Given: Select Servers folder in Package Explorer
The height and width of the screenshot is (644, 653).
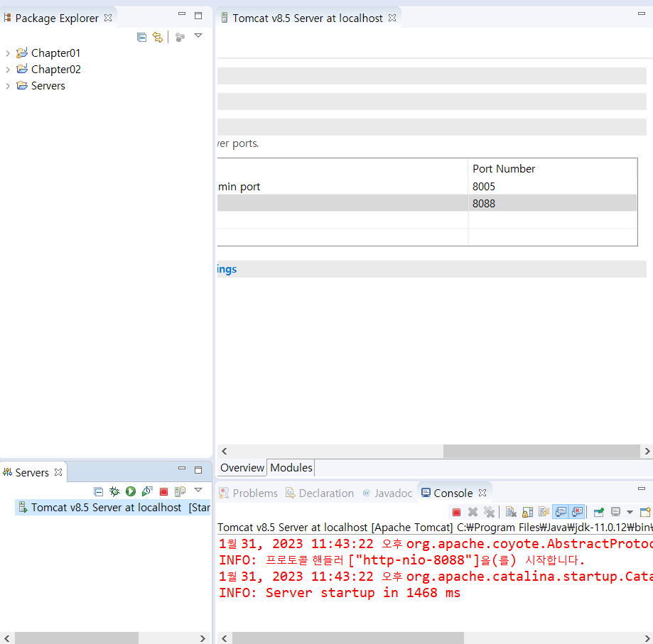Looking at the screenshot, I should [x=48, y=86].
